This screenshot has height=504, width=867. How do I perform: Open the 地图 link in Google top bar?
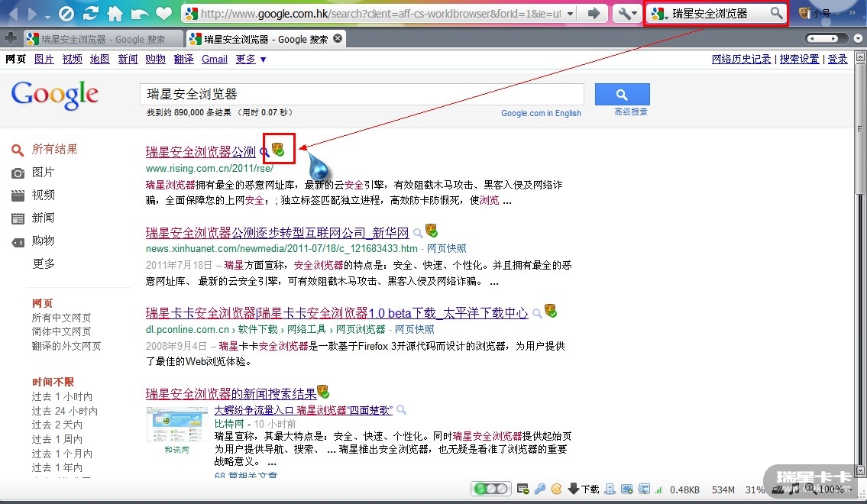[99, 59]
